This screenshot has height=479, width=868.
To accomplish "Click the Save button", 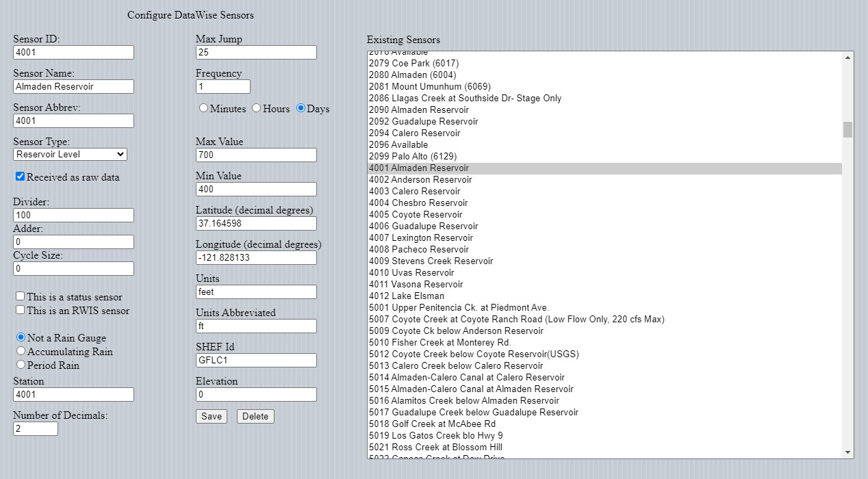I will click(212, 416).
